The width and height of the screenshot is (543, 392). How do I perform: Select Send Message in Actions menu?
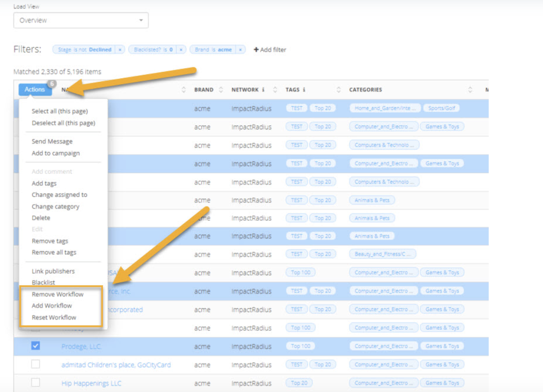52,141
